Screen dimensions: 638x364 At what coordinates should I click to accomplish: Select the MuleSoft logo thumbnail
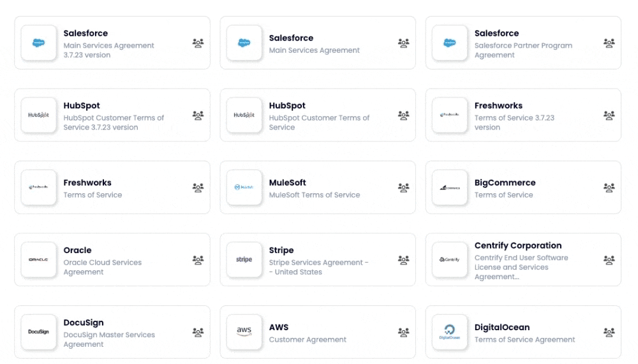[x=244, y=187]
